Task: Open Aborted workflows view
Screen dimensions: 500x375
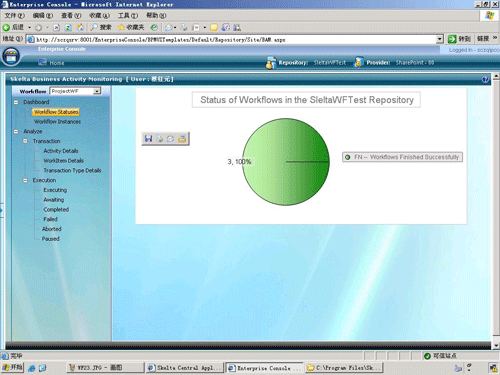Action: click(x=52, y=229)
